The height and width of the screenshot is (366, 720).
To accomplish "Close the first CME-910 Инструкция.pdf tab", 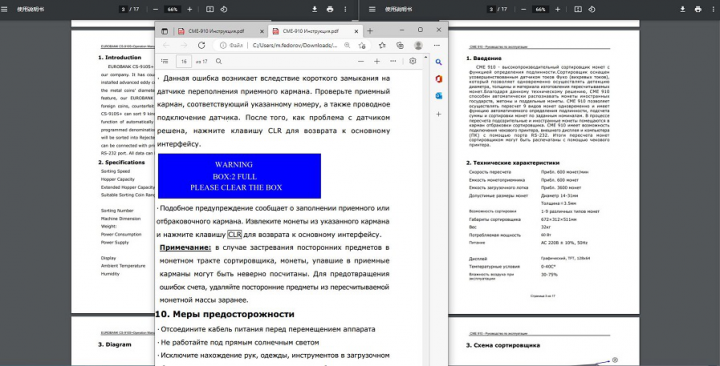I will [262, 31].
